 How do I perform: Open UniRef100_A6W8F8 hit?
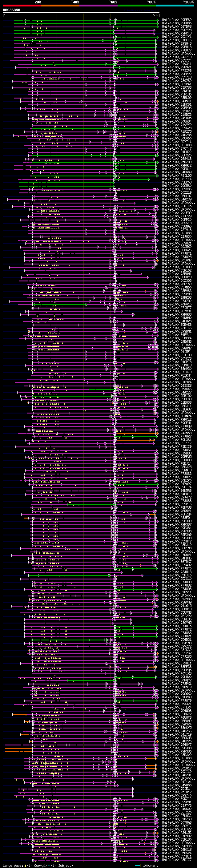click(177, 718)
